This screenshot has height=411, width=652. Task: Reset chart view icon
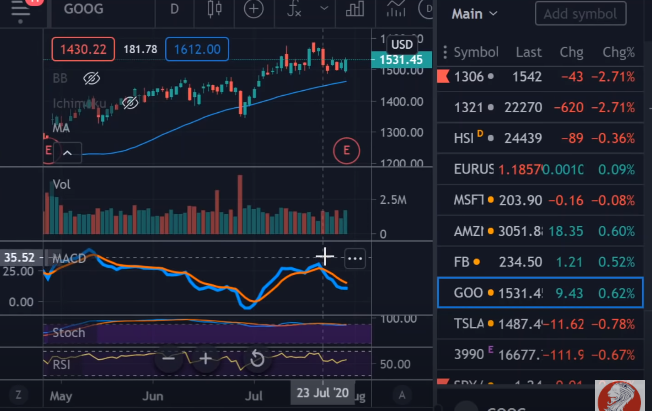pos(257,359)
